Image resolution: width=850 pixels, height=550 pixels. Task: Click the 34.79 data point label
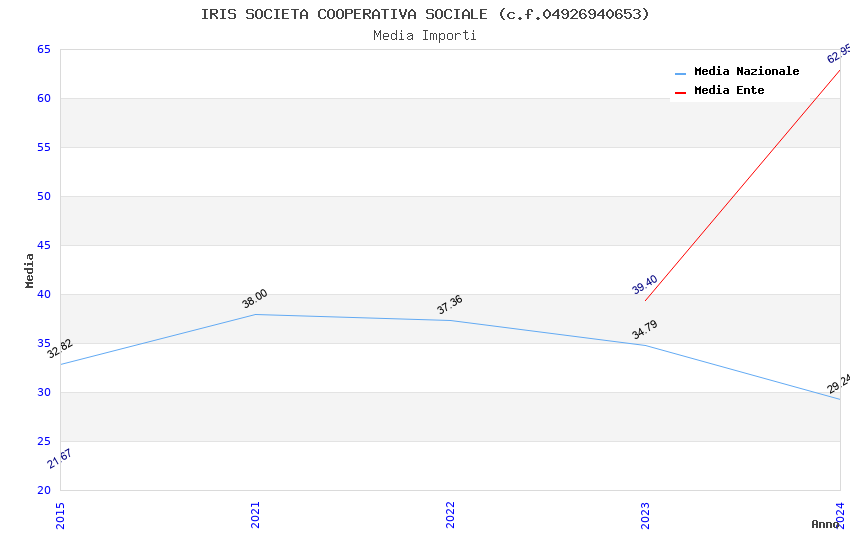point(645,329)
